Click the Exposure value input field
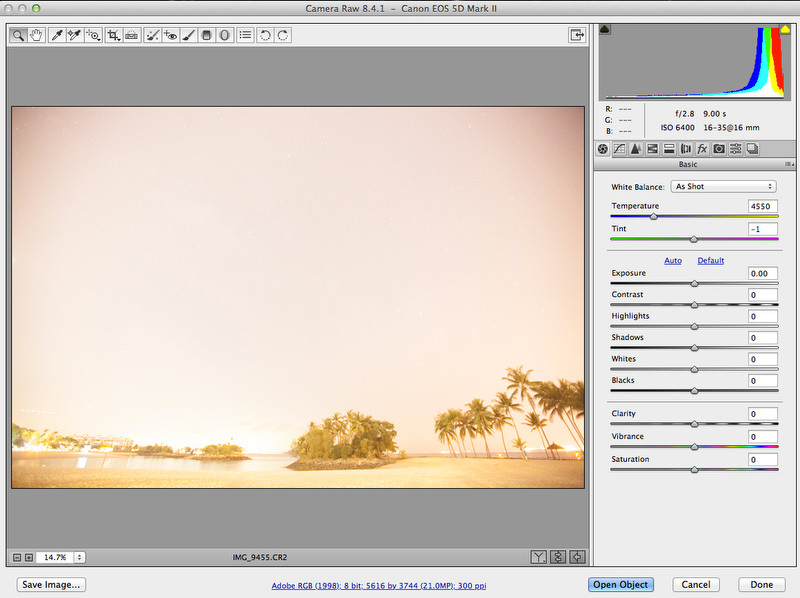This screenshot has width=800, height=598. [762, 273]
